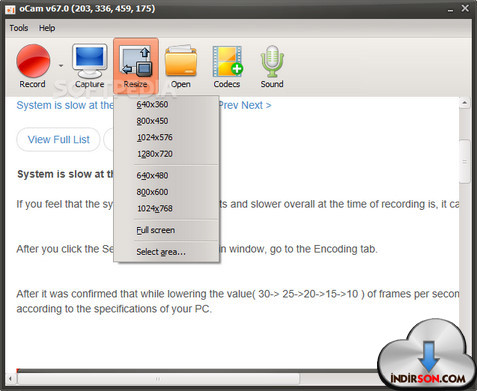Choose the 1280x720 size option
Screen dimensions: 477x391
166,154
